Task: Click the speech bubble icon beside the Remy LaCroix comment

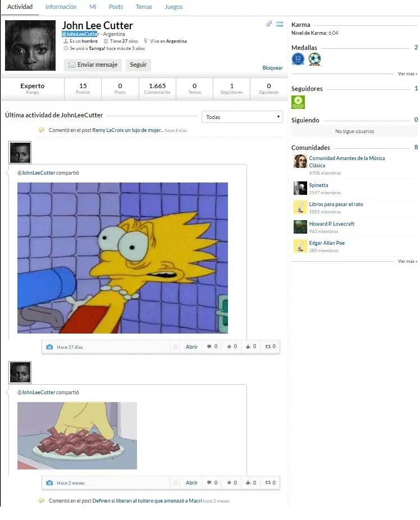Action: pyautogui.click(x=42, y=130)
